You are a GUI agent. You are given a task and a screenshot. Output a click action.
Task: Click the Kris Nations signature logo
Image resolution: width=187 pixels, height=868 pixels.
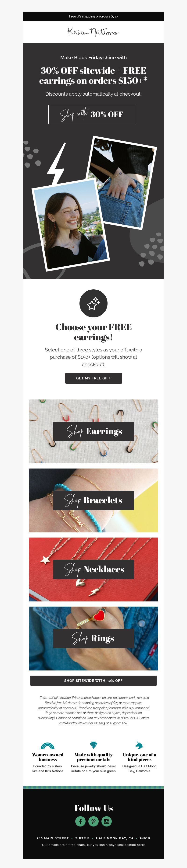point(93,32)
